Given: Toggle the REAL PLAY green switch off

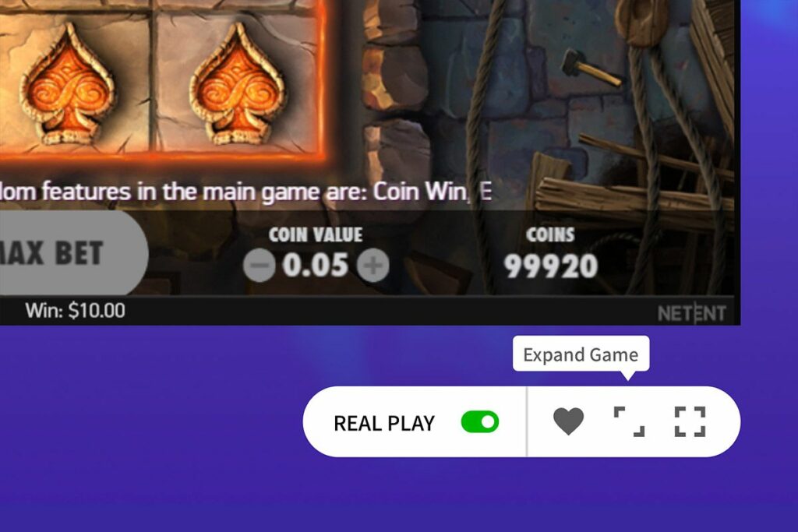Looking at the screenshot, I should pyautogui.click(x=480, y=422).
